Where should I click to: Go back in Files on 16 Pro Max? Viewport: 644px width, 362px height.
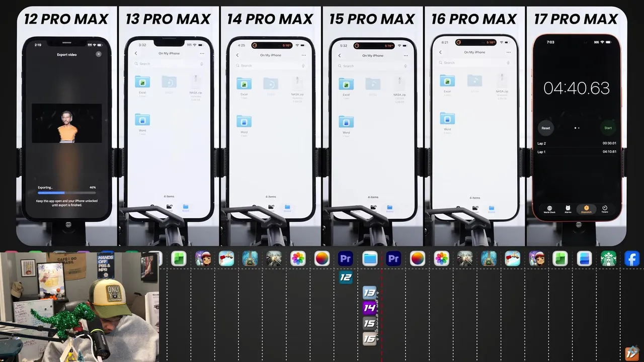pos(441,52)
